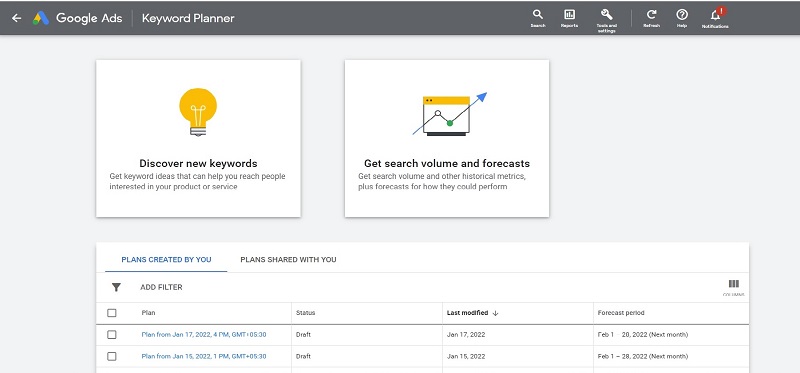Click the funnel filter icon
Viewport: 800px width, 373px height.
(x=116, y=287)
